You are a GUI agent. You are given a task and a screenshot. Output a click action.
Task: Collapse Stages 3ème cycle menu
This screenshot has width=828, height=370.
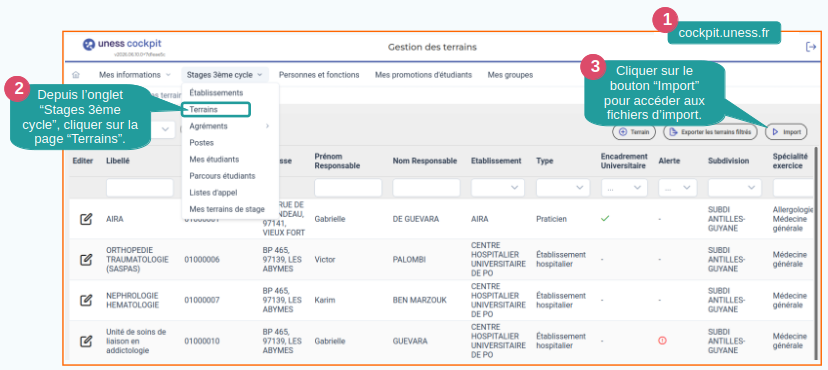(224, 75)
